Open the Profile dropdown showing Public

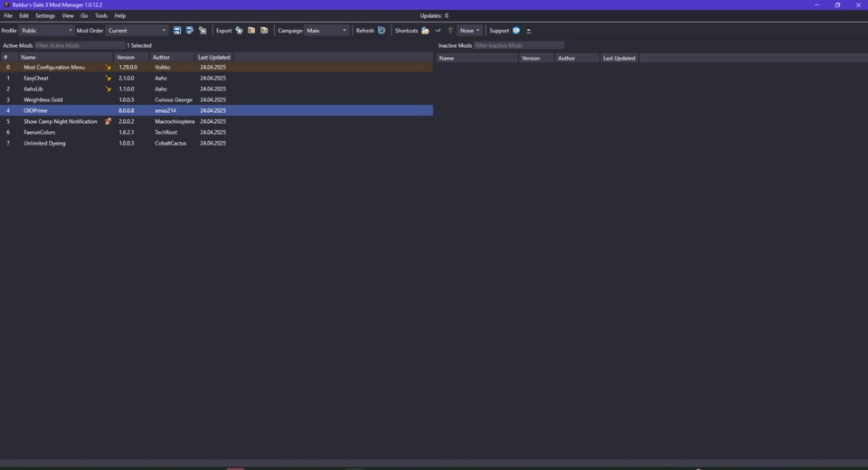tap(46, 31)
